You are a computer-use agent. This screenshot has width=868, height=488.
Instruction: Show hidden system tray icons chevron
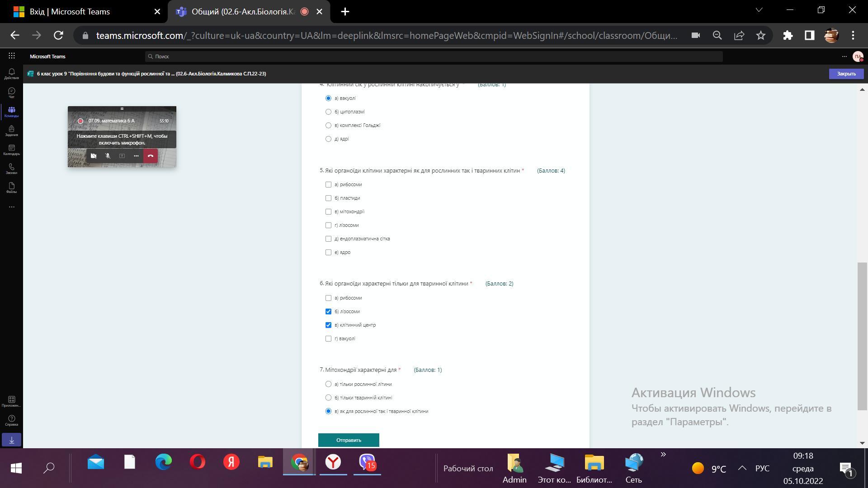(742, 468)
